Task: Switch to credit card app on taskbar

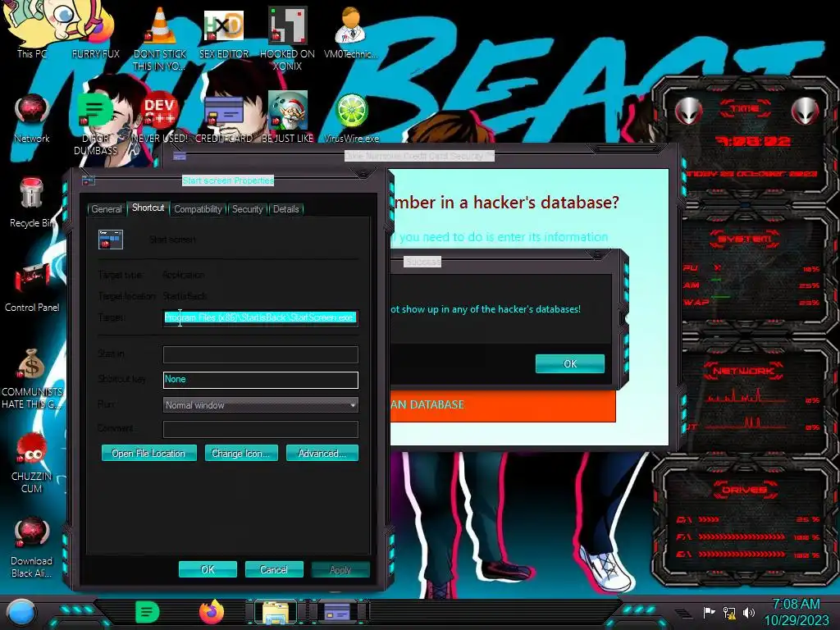Action: point(337,612)
